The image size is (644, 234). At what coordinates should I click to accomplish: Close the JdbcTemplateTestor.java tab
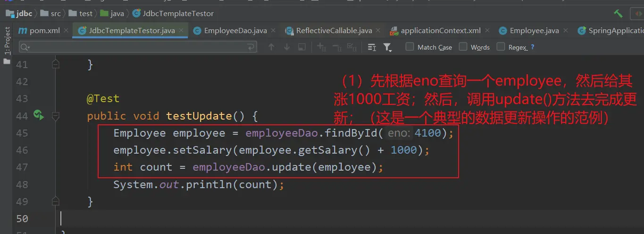(x=181, y=31)
